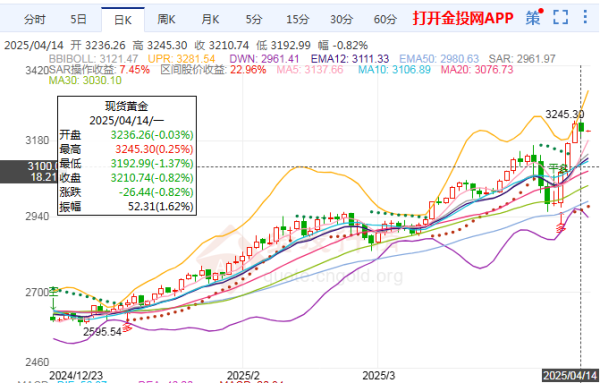Viewport: 600px width, 383px height.
Task: Click the 最高 3245.30 row in tooltip
Action: tap(127, 149)
